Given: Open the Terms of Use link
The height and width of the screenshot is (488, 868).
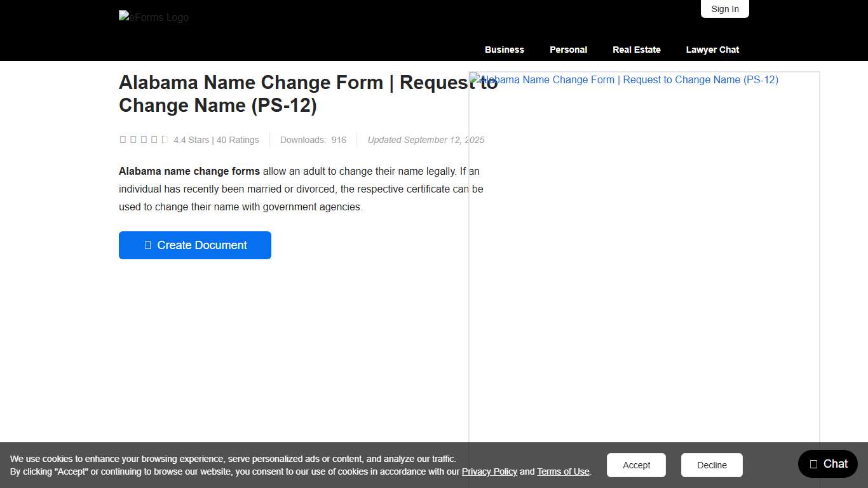Looking at the screenshot, I should pyautogui.click(x=563, y=471).
